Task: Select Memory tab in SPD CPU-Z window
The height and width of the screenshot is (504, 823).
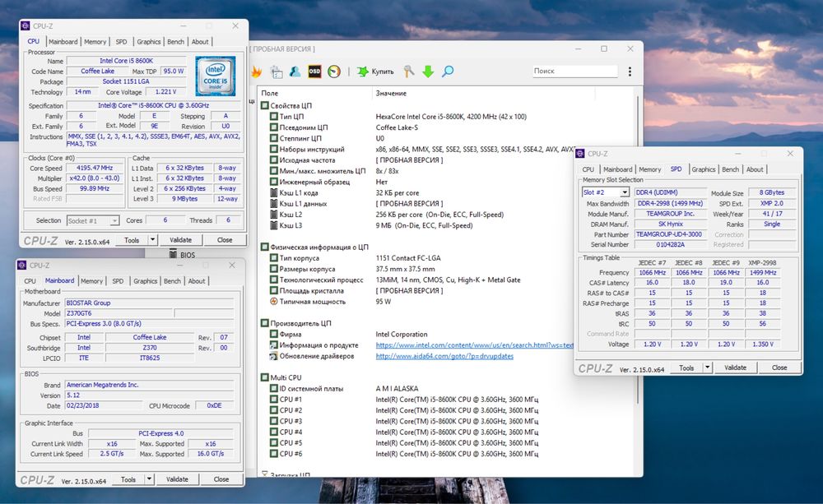Action: pyautogui.click(x=649, y=169)
